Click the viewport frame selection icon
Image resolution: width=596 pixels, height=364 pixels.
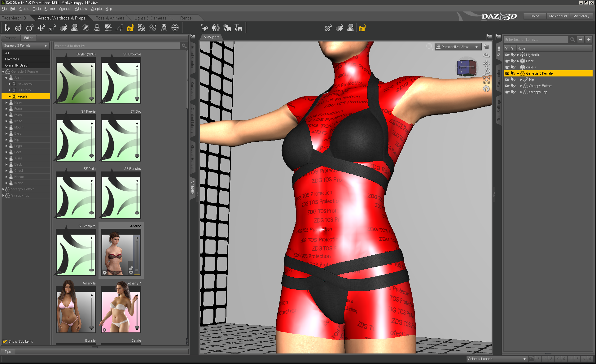tap(486, 80)
